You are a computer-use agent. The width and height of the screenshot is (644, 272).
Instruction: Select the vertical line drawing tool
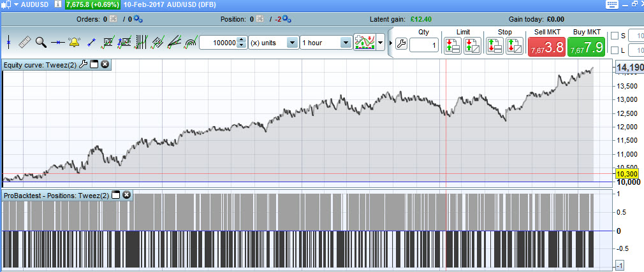click(9, 42)
